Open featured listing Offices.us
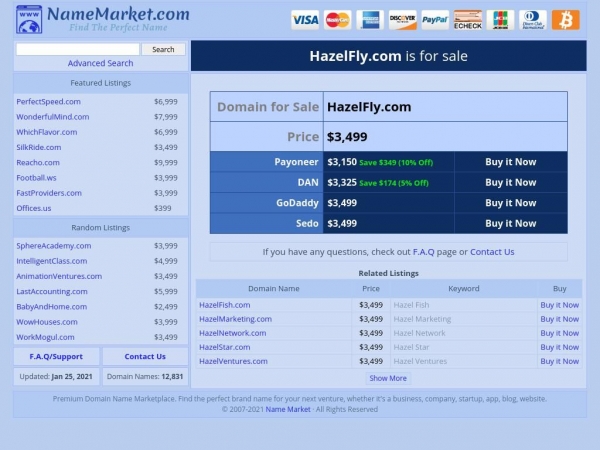Screen dimensions: 600x450 34,208
